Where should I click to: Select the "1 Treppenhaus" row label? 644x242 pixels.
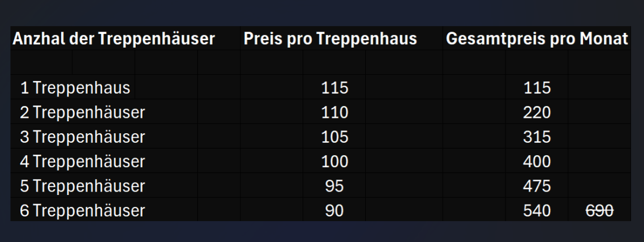(x=75, y=88)
